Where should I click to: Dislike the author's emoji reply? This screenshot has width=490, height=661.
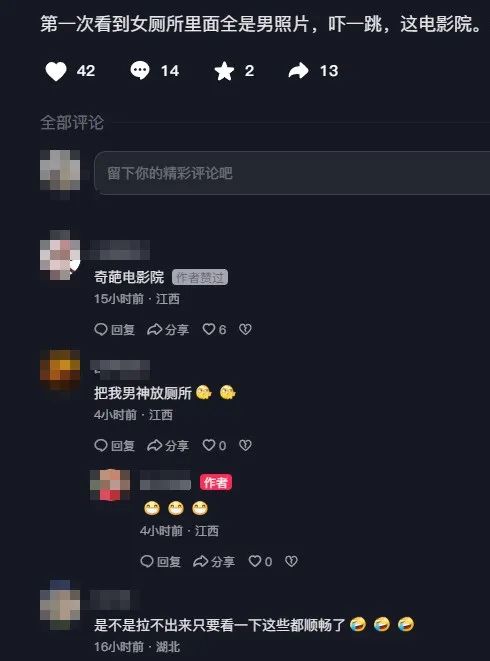pyautogui.click(x=291, y=561)
